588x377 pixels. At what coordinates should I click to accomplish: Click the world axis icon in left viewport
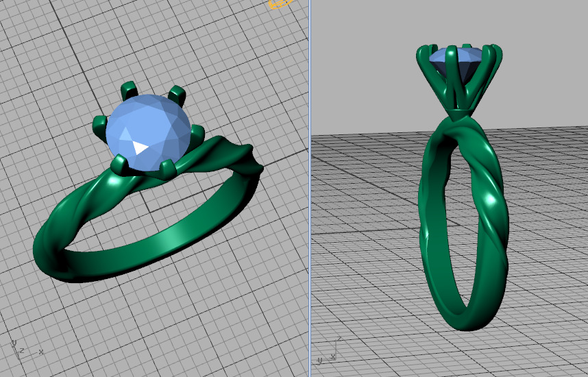(26, 350)
